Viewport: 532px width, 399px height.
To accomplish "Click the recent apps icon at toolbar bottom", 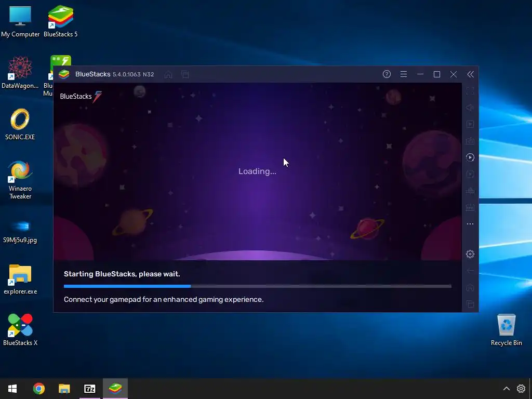I will 470,304.
